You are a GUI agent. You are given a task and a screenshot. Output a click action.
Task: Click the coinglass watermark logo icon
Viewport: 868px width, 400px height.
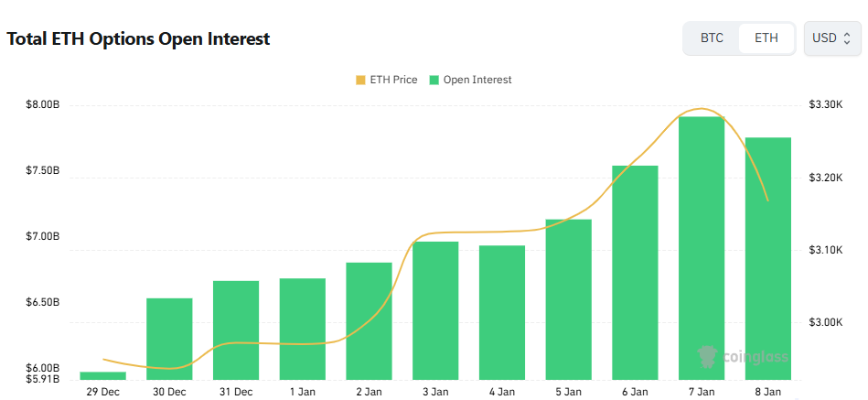click(706, 356)
